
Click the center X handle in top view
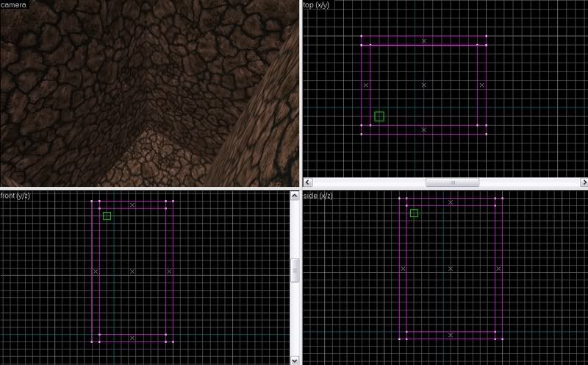point(424,85)
